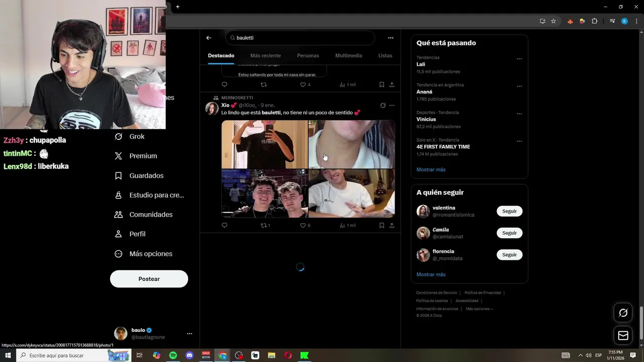644x362 pixels.
Task: Bookmark page with browser star icon
Action: pos(553,21)
